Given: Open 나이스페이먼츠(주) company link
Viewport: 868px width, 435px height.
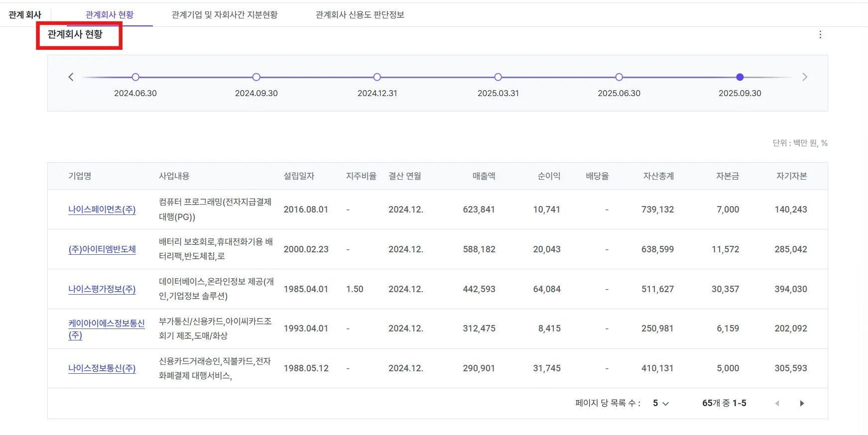Looking at the screenshot, I should (102, 210).
